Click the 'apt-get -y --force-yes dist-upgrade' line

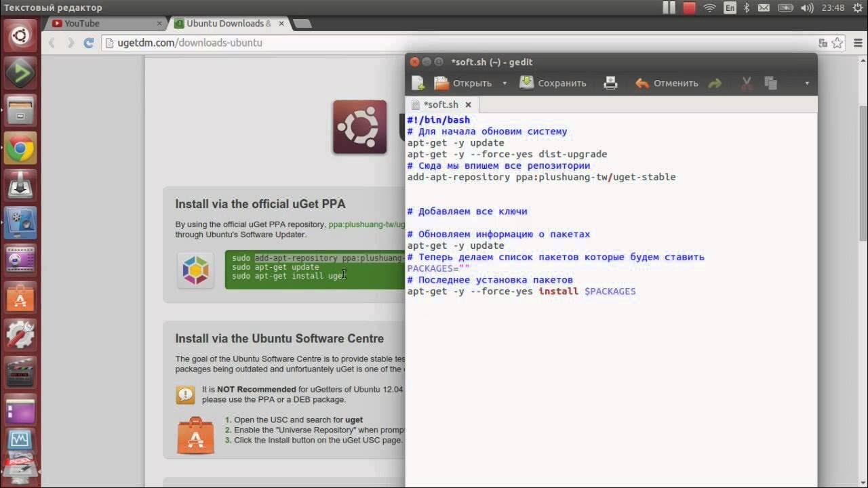coord(507,154)
